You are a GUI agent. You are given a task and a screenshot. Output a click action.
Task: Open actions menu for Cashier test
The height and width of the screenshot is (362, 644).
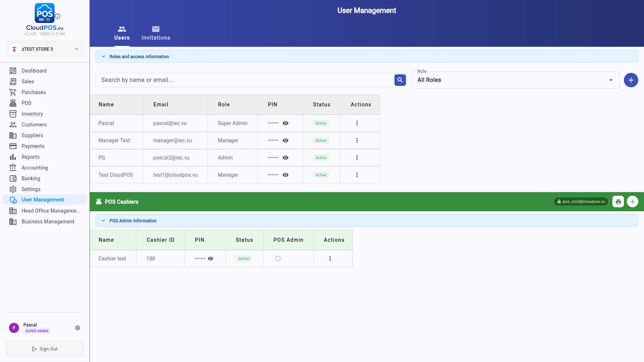pyautogui.click(x=330, y=259)
